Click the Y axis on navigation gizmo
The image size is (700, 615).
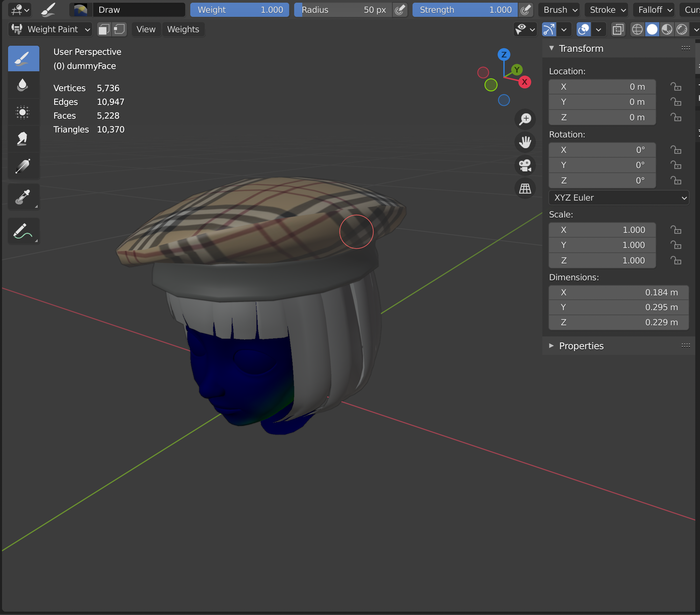point(517,70)
